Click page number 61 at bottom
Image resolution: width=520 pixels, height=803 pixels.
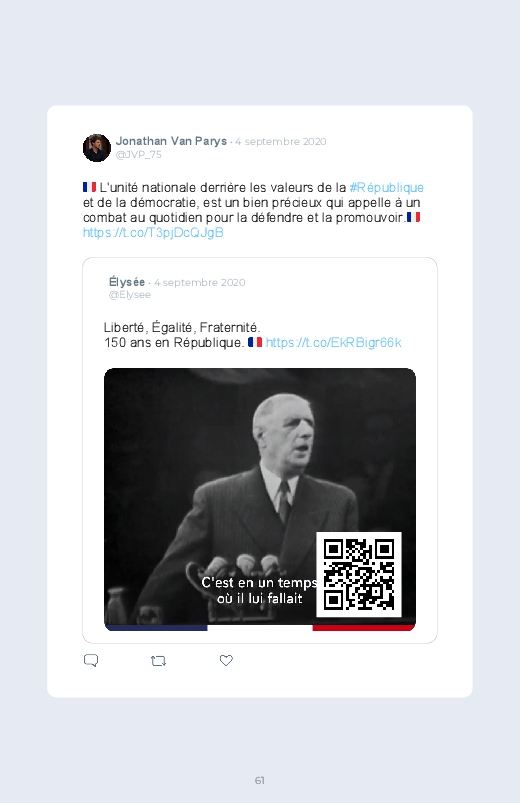[x=260, y=780]
